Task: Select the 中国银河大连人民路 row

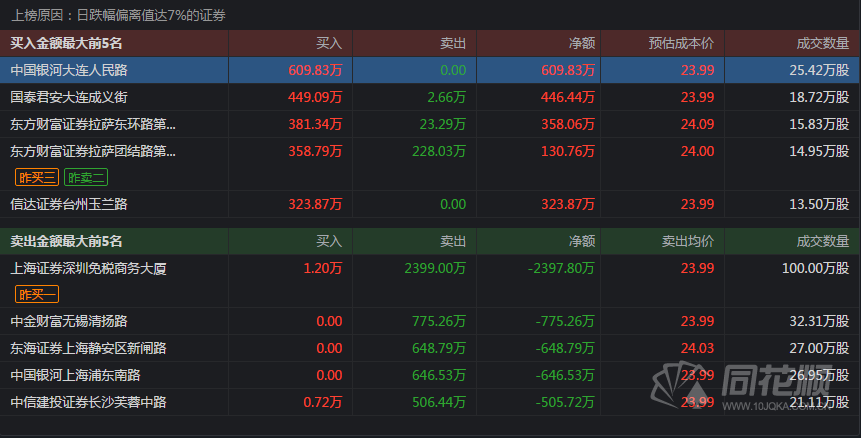Action: click(429, 70)
